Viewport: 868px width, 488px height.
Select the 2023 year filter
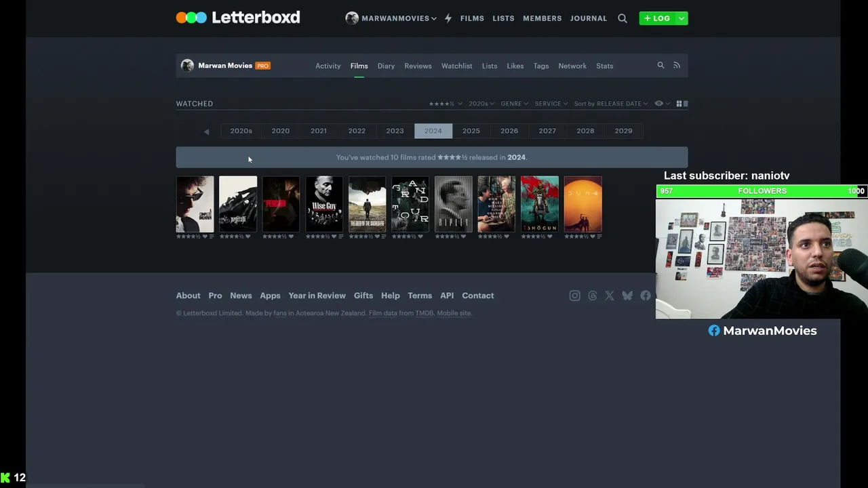tap(395, 131)
